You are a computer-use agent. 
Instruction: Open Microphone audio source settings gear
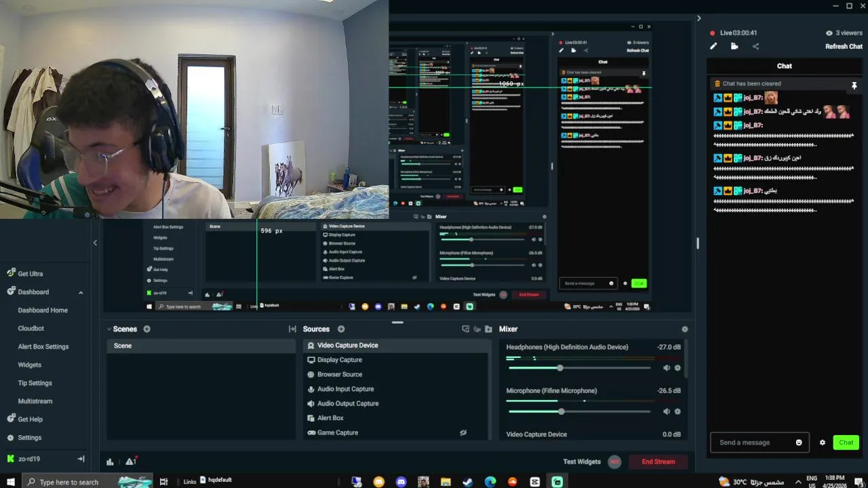[677, 411]
